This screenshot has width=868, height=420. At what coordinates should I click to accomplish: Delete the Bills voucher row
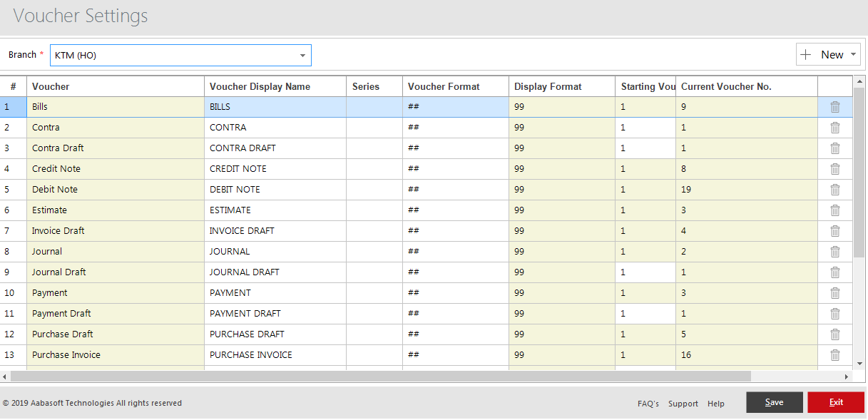(835, 106)
